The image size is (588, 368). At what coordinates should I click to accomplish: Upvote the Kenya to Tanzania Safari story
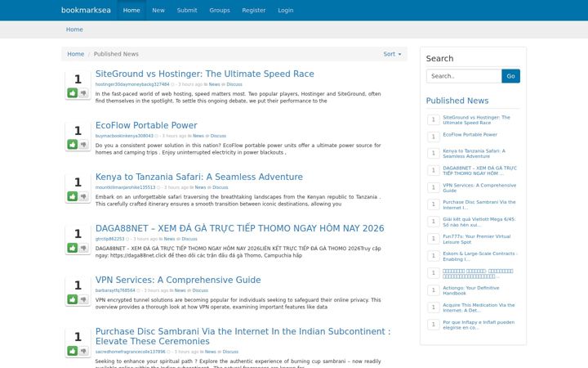point(73,196)
